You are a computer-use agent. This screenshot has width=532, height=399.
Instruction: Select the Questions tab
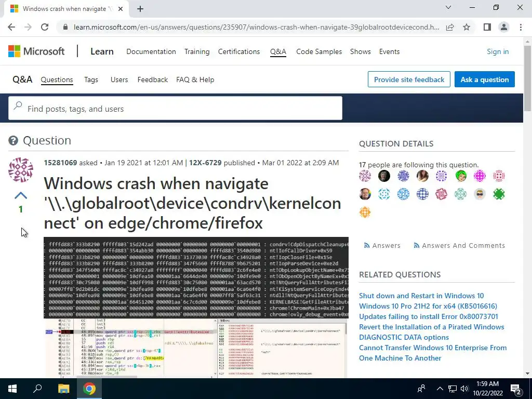[x=57, y=79]
